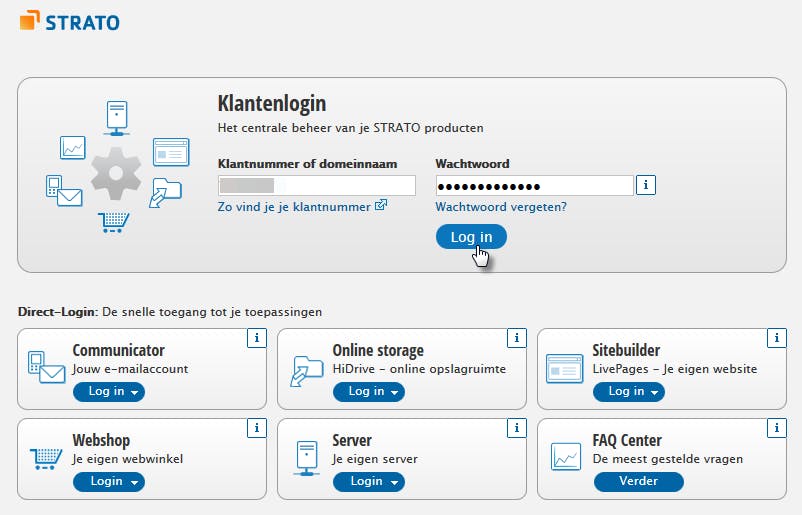Click the Webshop card title
The height and width of the screenshot is (515, 802).
[x=101, y=440]
